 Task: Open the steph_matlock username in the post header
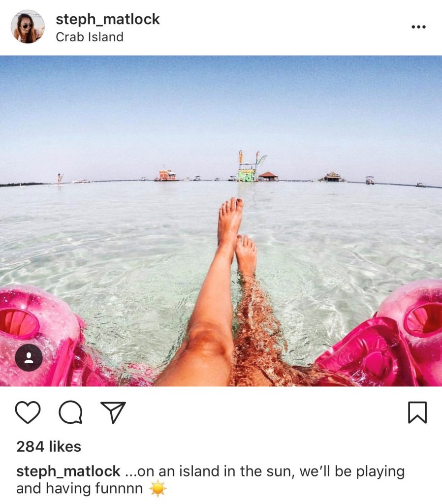(x=108, y=19)
